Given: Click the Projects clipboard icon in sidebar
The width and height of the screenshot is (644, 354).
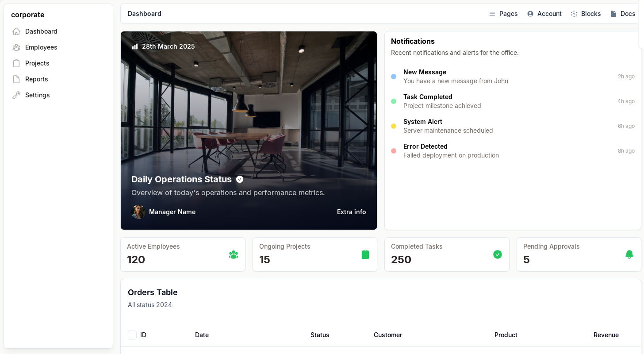Looking at the screenshot, I should tap(16, 63).
